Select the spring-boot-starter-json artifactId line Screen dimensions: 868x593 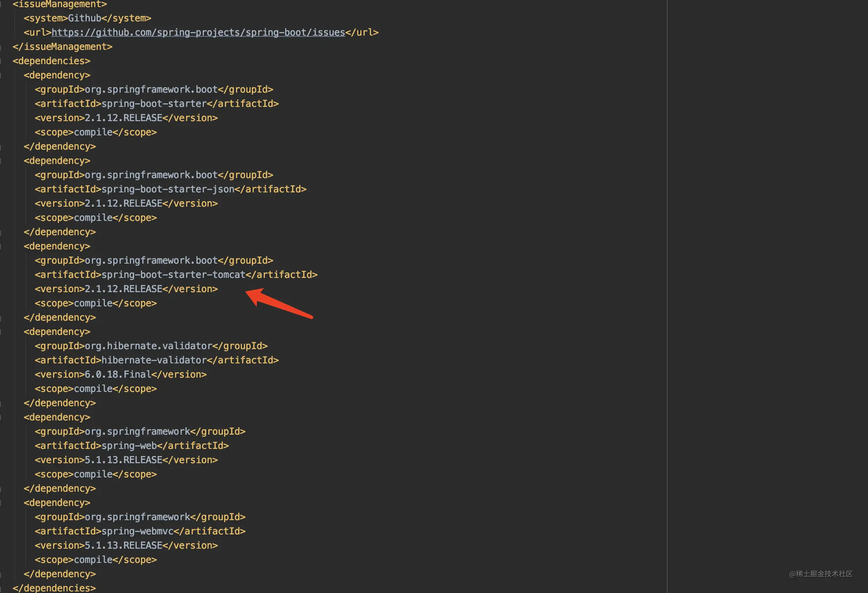pos(171,189)
